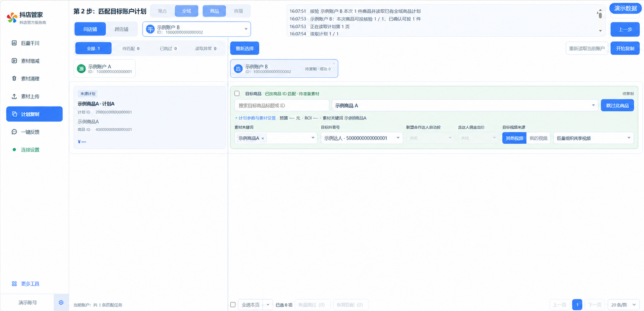Collapse 计划参数与素材设置 section
The height and width of the screenshot is (311, 644).
click(255, 118)
